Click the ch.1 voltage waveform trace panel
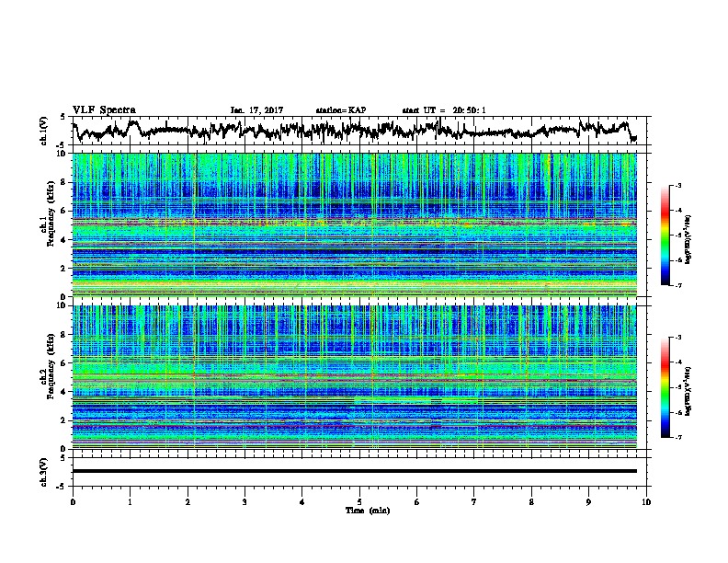The image size is (728, 563). pos(361,131)
